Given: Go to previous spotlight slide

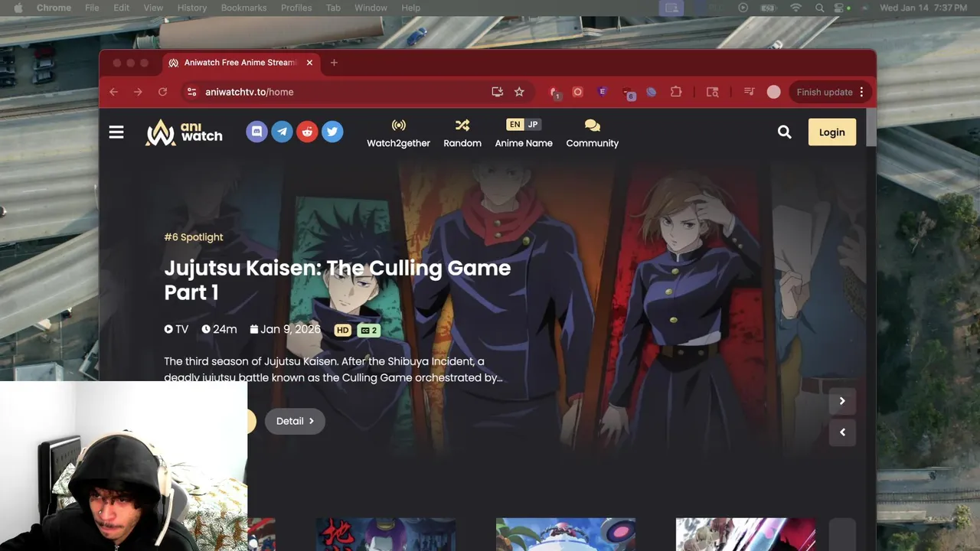Looking at the screenshot, I should click(842, 432).
